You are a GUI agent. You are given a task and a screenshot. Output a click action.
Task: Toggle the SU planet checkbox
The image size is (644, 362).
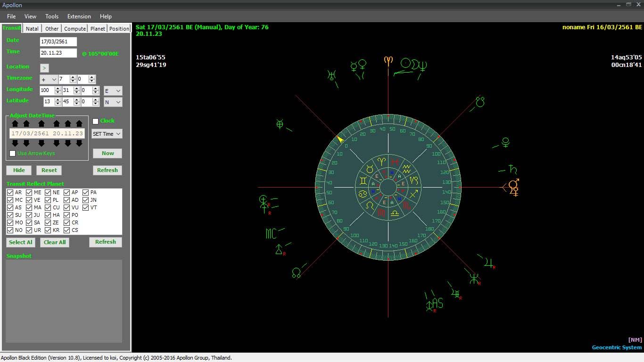[10, 215]
